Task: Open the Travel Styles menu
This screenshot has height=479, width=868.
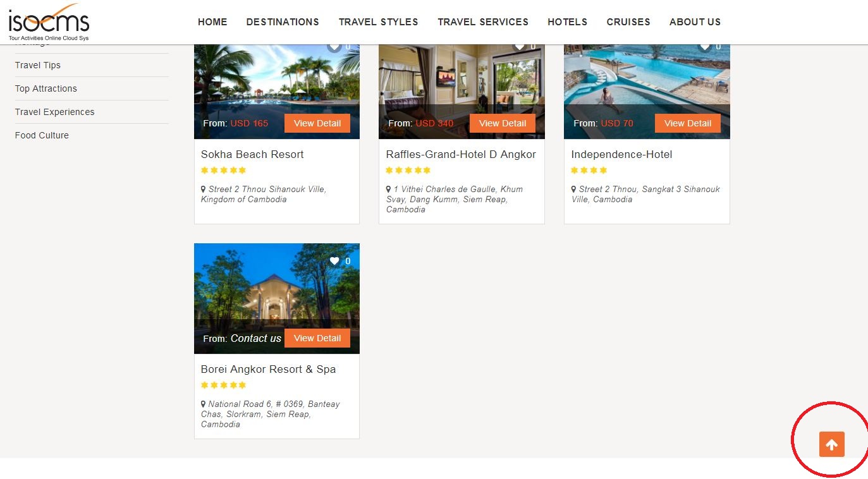Action: pyautogui.click(x=378, y=21)
